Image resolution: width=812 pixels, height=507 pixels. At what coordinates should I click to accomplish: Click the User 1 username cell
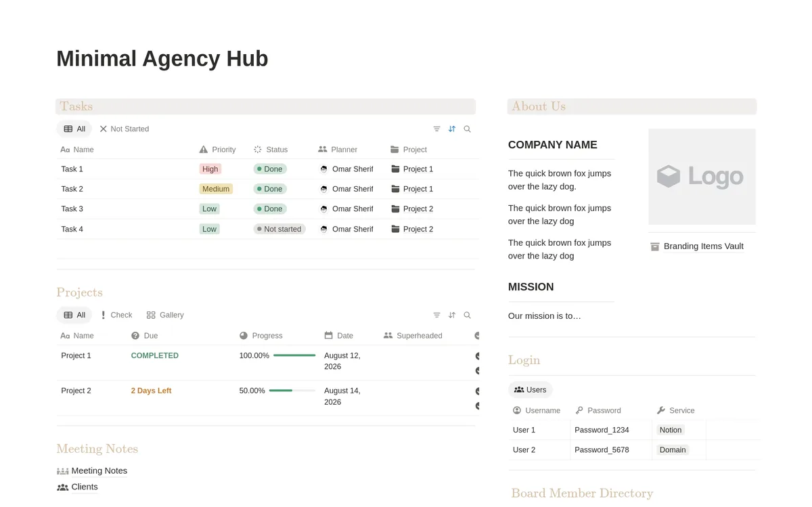point(539,430)
